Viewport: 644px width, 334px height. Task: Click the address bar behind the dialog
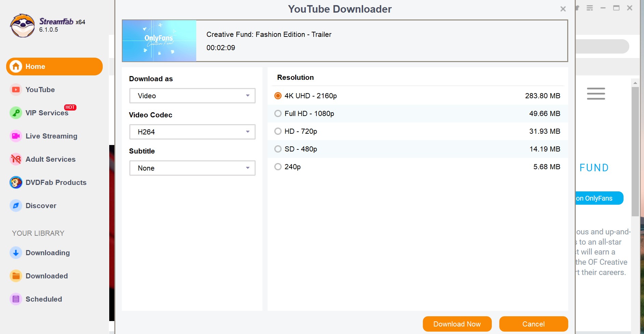(602, 46)
